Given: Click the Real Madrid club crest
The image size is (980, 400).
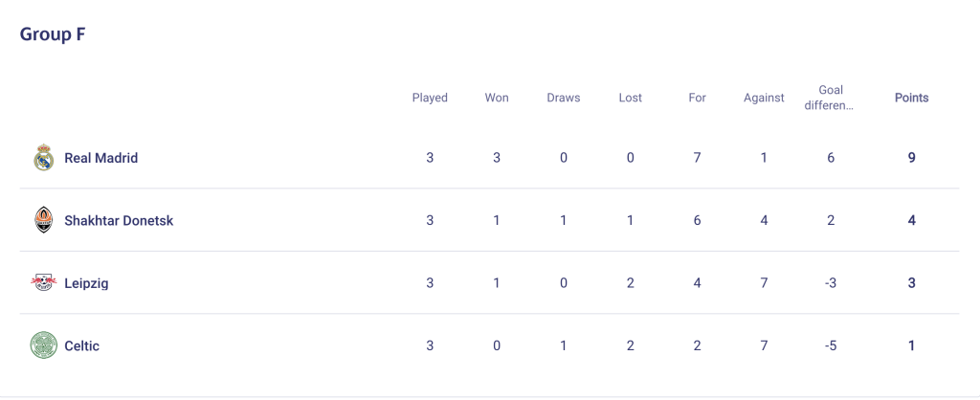Looking at the screenshot, I should pyautogui.click(x=44, y=158).
